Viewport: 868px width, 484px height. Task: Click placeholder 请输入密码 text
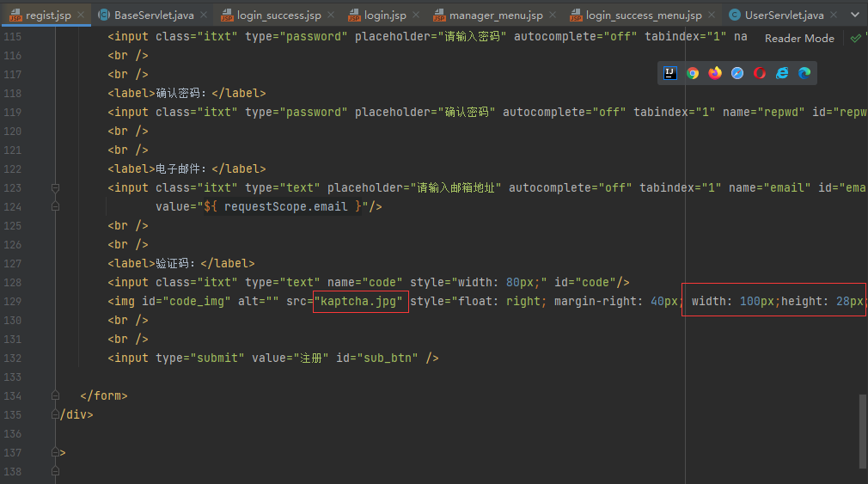(472, 37)
